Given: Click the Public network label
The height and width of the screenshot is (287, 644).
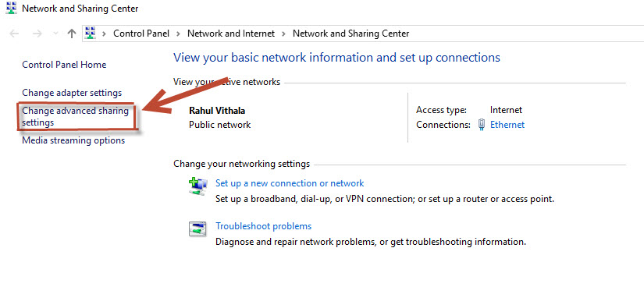Looking at the screenshot, I should [x=219, y=125].
